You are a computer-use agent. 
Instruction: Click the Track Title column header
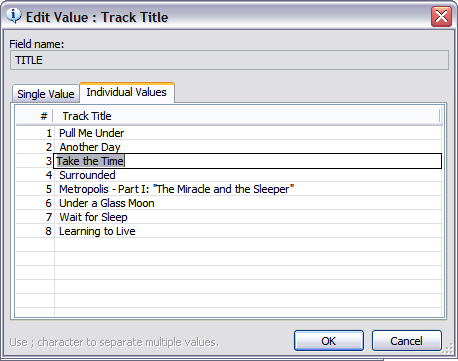pos(247,116)
